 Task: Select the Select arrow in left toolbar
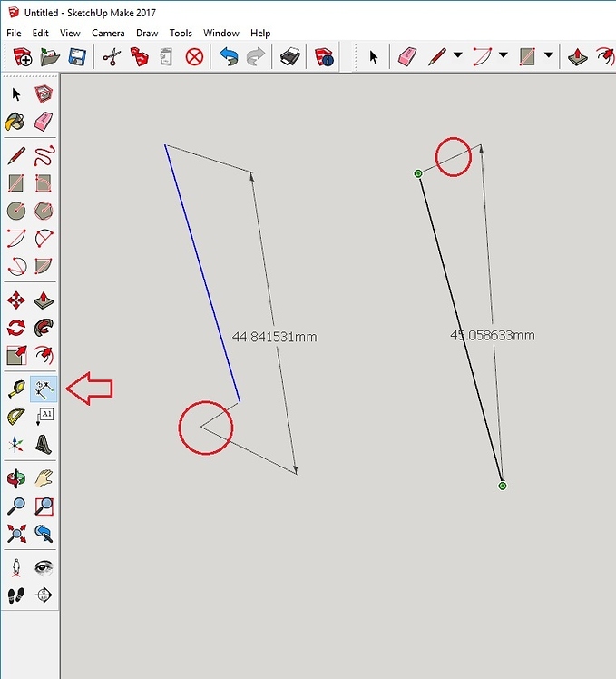[x=16, y=94]
